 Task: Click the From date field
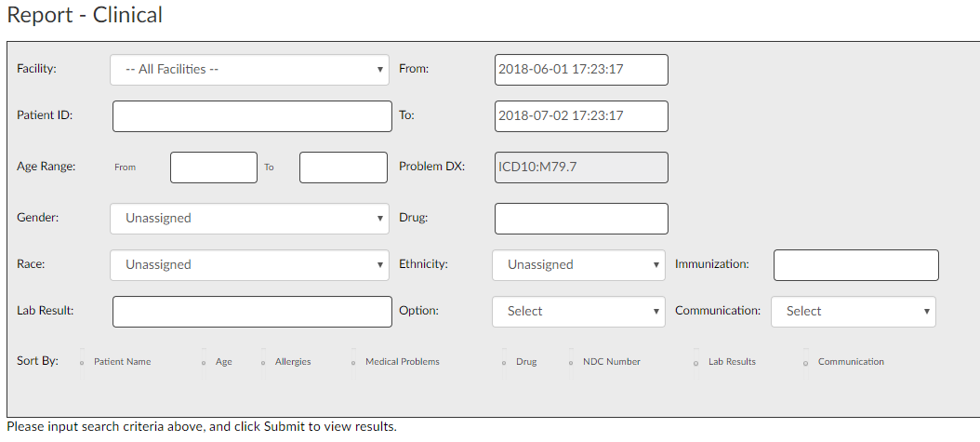[581, 70]
